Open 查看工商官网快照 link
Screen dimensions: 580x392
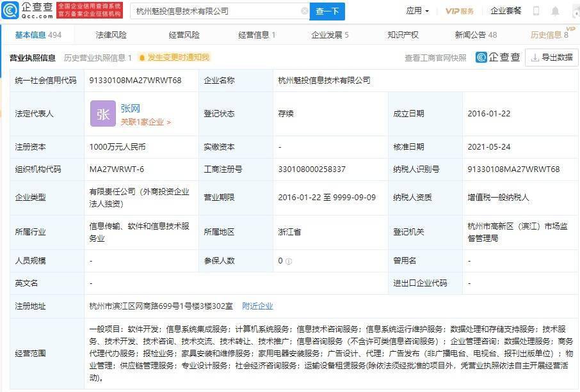pyautogui.click(x=435, y=58)
